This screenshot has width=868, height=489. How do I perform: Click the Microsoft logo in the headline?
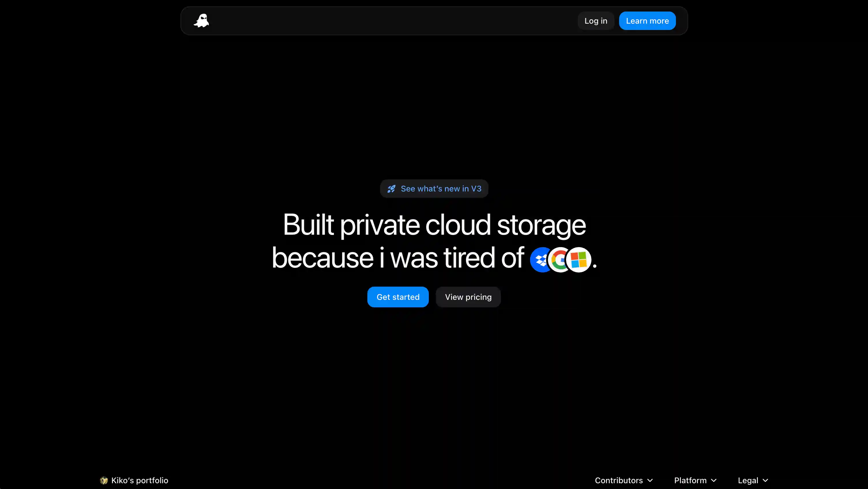579,260
